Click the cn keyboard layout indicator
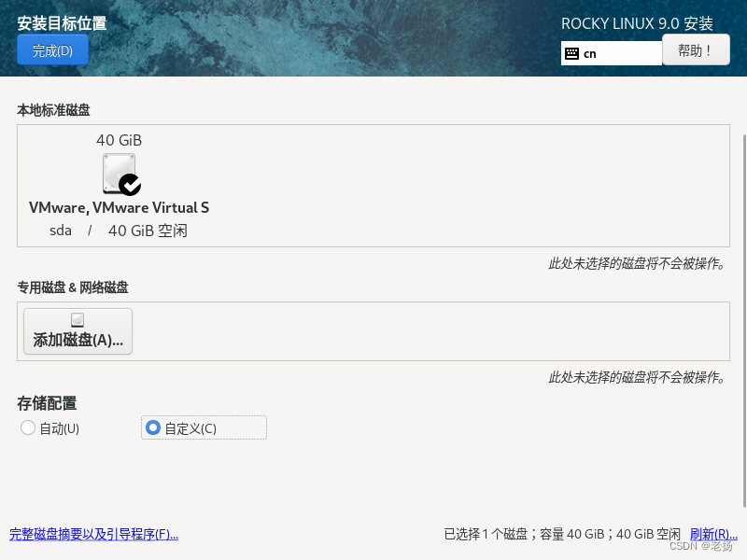747x560 pixels. pos(612,53)
